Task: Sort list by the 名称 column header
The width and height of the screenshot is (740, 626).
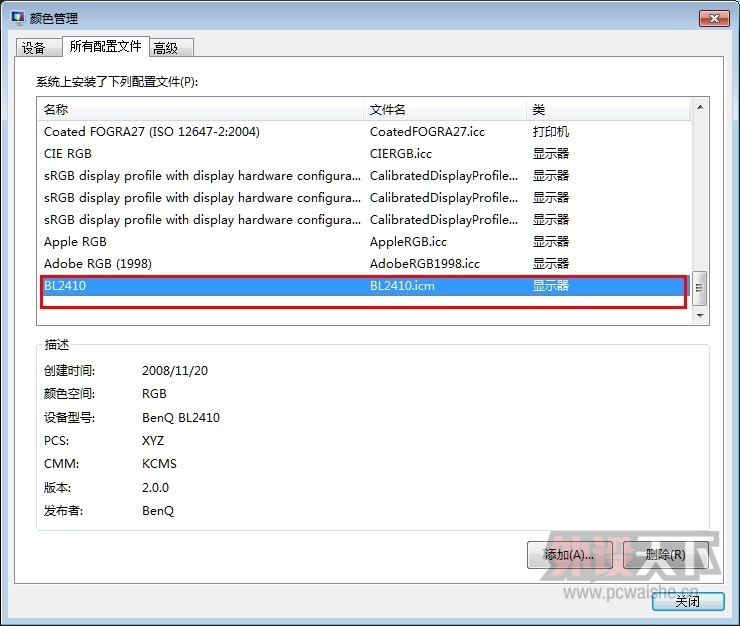Action: 202,110
